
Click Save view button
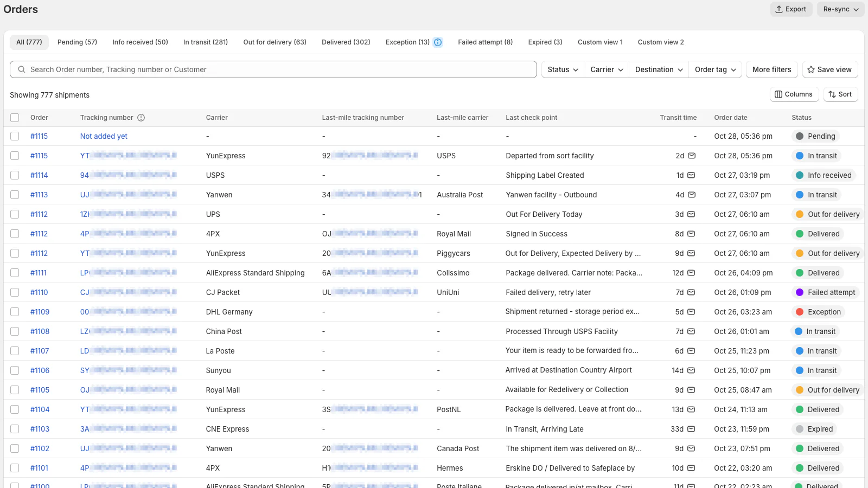coord(830,69)
